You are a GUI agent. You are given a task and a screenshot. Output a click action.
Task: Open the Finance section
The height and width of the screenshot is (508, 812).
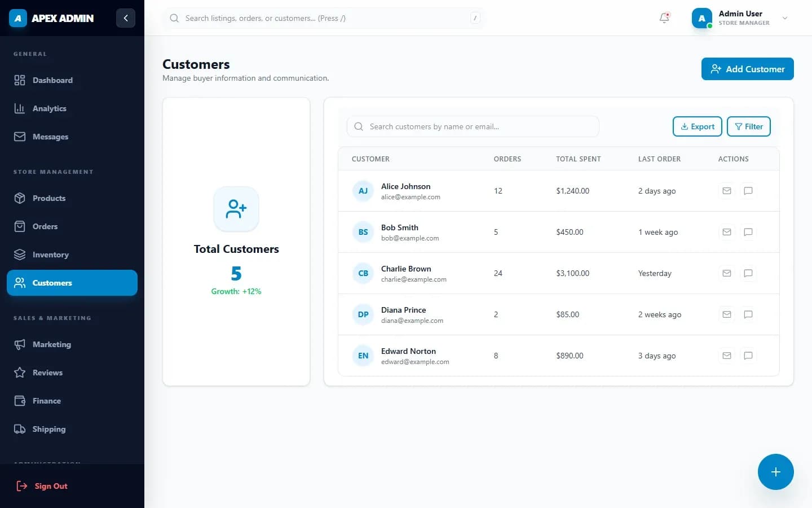[x=72, y=401]
